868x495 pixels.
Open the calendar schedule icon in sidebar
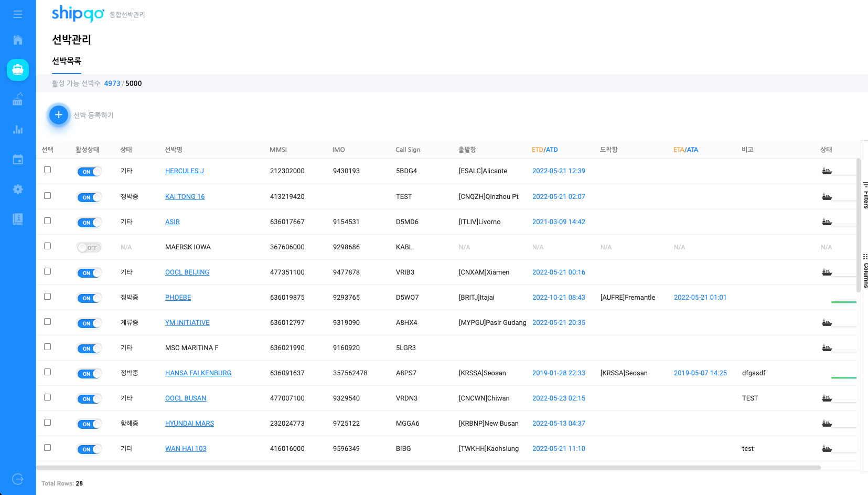[18, 160]
